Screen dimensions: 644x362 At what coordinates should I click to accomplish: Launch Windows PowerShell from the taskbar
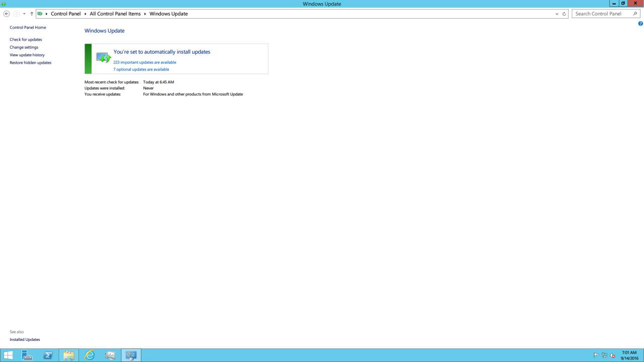coord(48,355)
